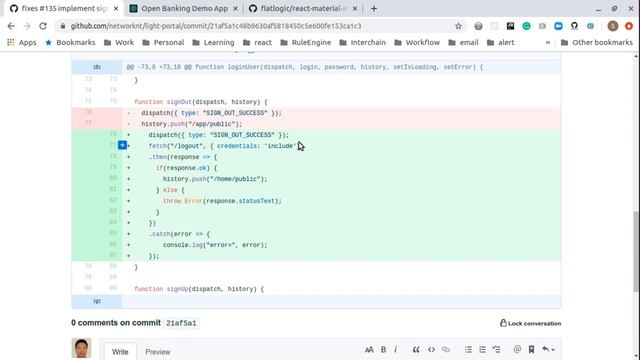Screen dimensions: 640x360
Task: Add a numbered list in comment toolbar
Action: [482, 349]
